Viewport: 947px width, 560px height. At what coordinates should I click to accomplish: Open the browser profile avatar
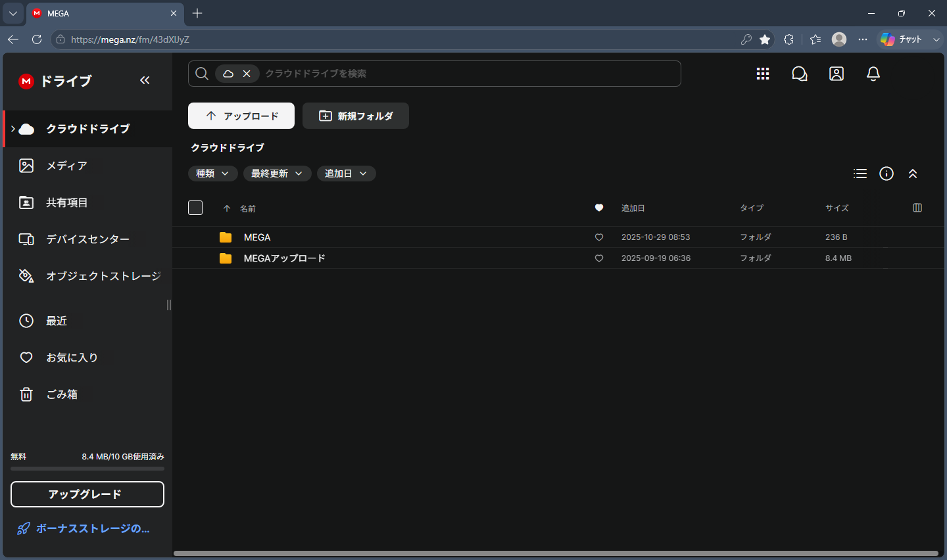839,39
